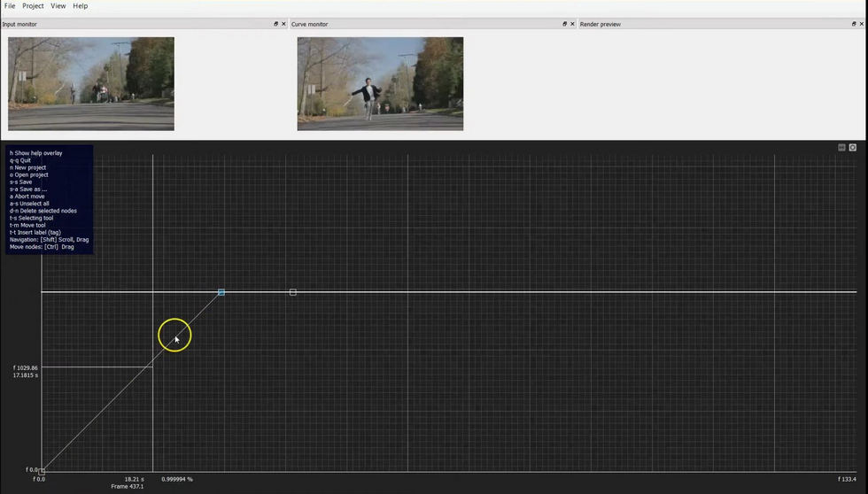Click the Input monitor video thumbnail
This screenshot has height=494, width=868.
tap(91, 84)
